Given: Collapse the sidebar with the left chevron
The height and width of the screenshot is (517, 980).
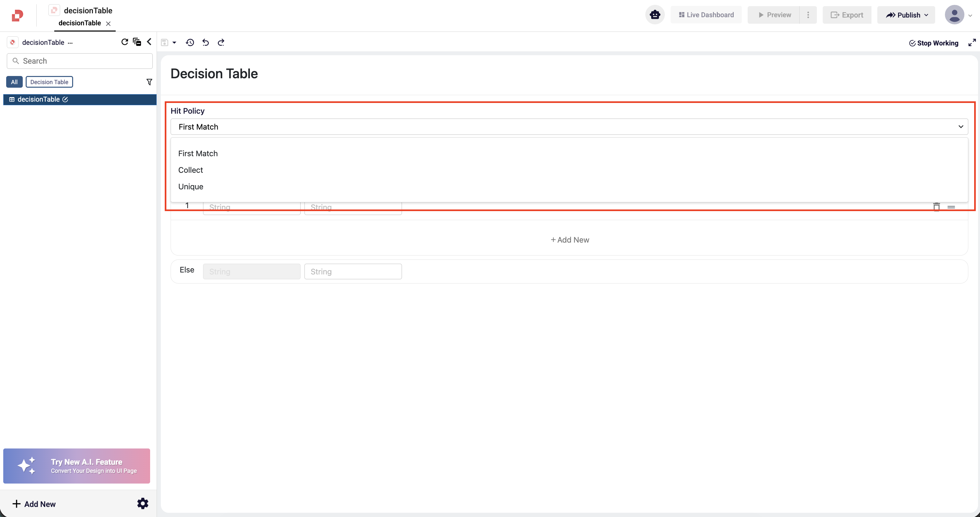Looking at the screenshot, I should click(x=149, y=42).
